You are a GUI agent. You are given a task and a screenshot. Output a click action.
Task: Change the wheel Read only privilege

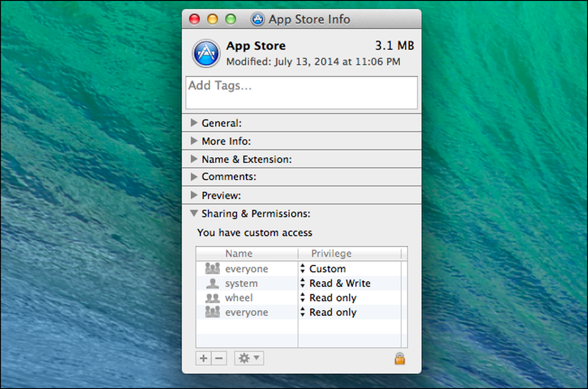coord(329,298)
